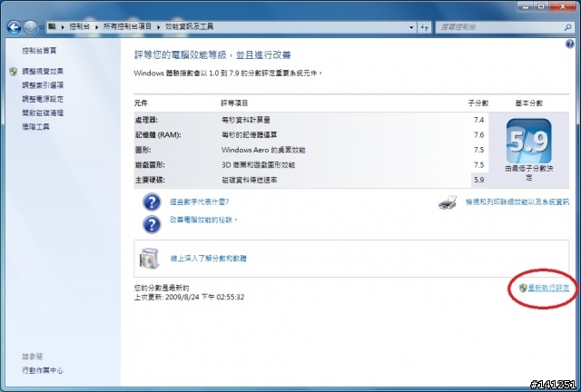Click 磁碟資料傳送速率 description text
This screenshot has width=581, height=392.
point(250,180)
